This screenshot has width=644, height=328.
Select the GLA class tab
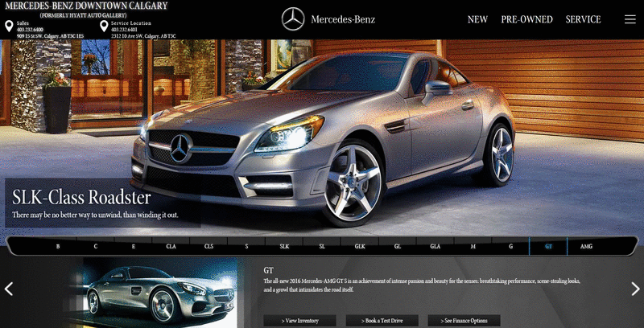[436, 247]
